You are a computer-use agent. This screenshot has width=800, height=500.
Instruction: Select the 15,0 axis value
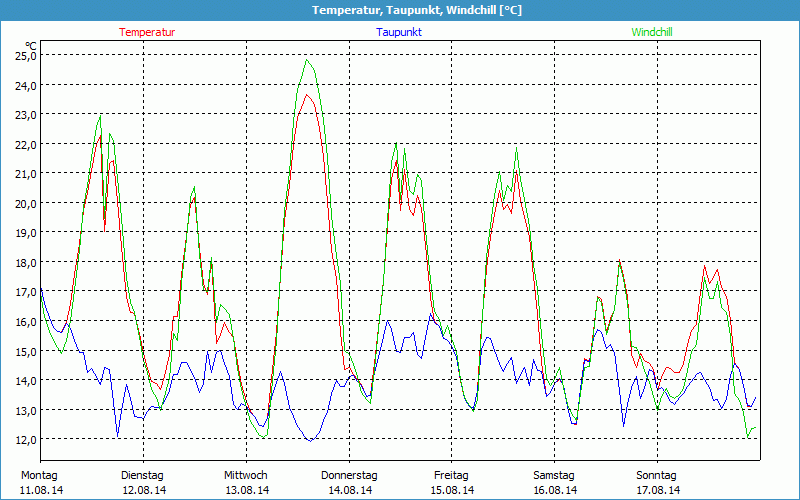pos(26,352)
